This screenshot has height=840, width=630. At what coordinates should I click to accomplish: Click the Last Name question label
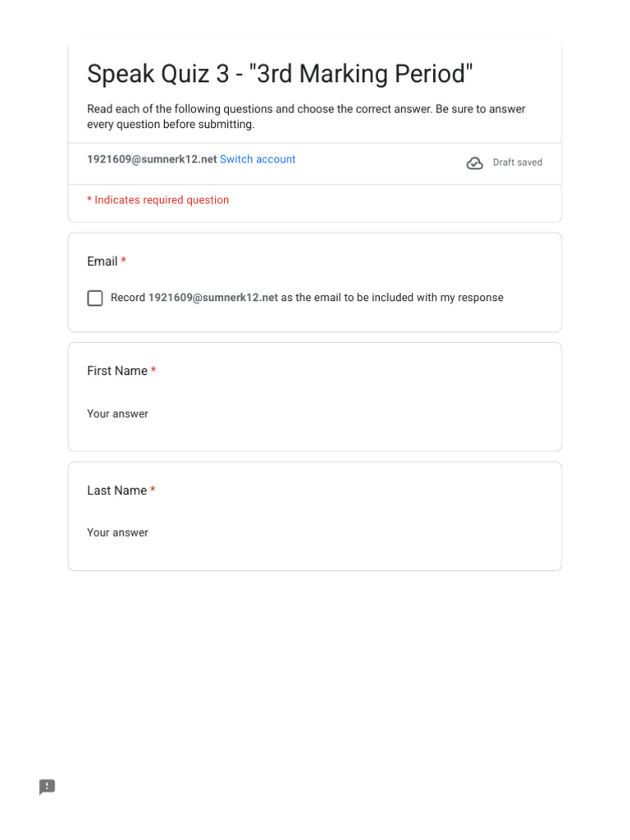coord(116,491)
